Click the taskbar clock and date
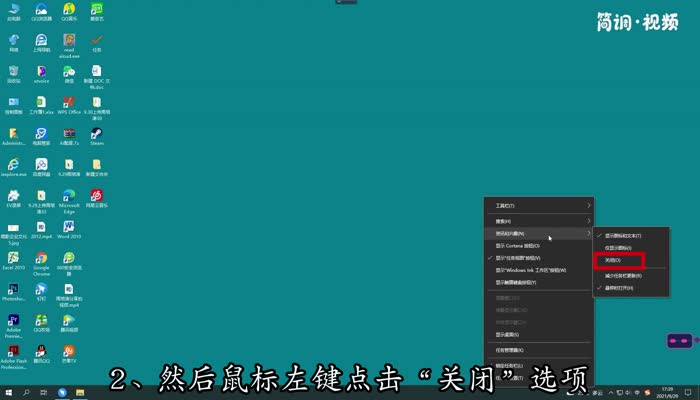 [x=667, y=392]
